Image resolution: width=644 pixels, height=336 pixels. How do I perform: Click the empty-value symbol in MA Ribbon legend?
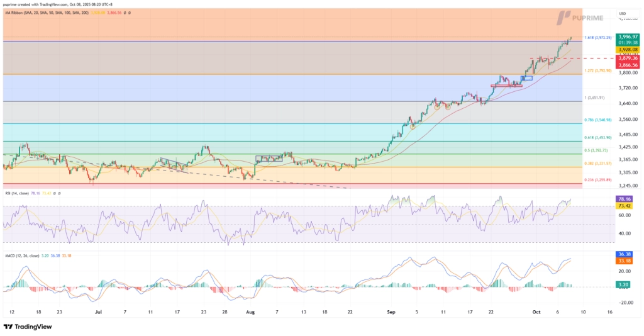click(x=125, y=13)
